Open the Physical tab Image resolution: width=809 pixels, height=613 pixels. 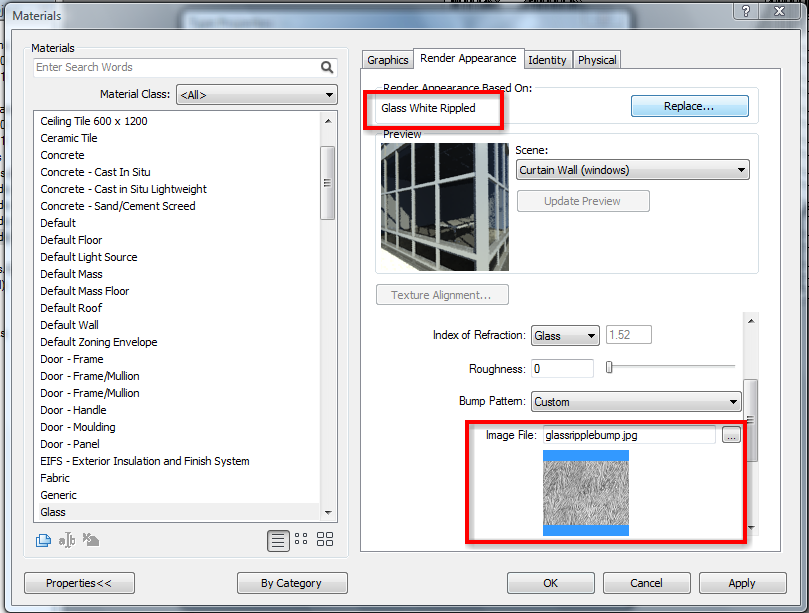tap(597, 60)
